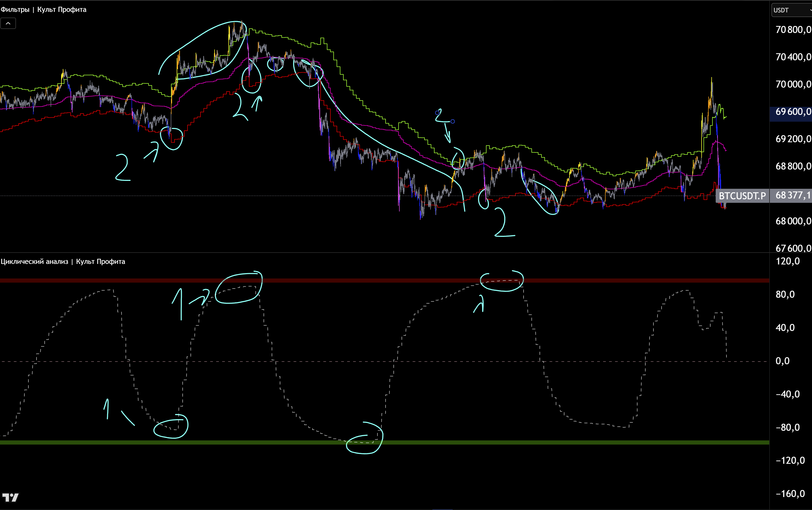Click the 68 377,1 current price label
This screenshot has height=510, width=812.
[x=793, y=196]
